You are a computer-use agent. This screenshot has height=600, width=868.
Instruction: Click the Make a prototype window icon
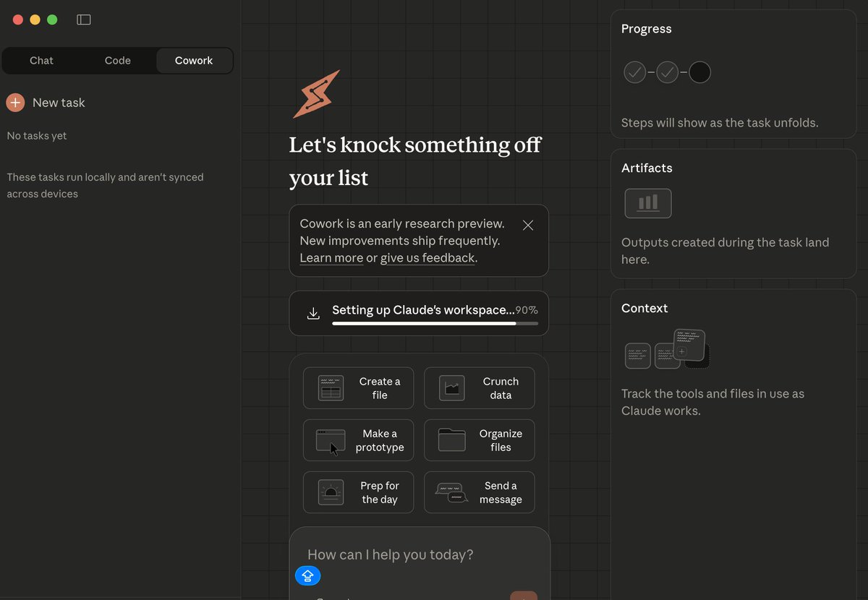(331, 440)
